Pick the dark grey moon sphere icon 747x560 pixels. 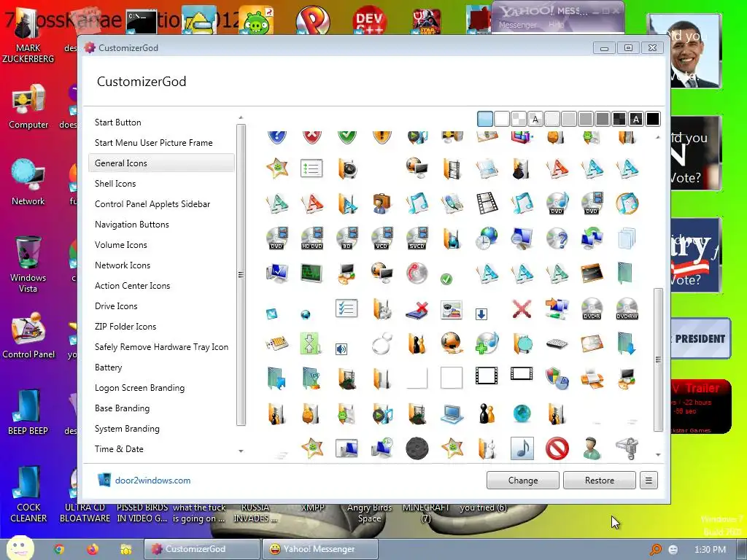417,448
